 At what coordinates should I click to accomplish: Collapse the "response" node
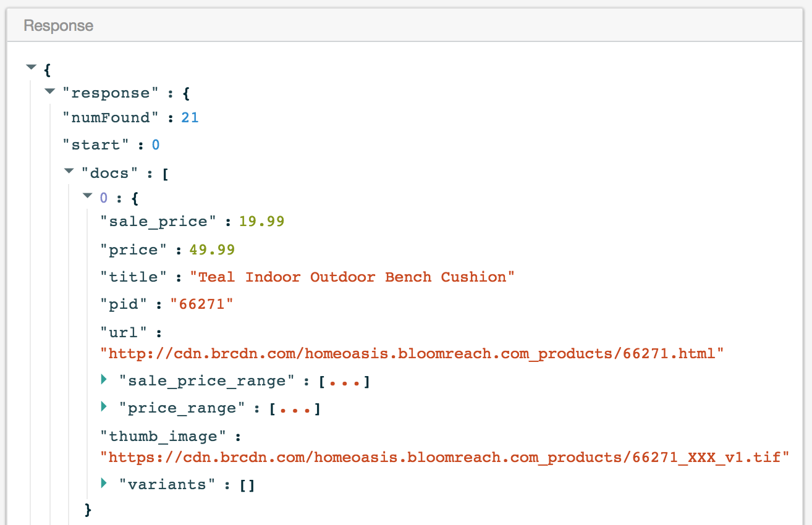click(50, 91)
